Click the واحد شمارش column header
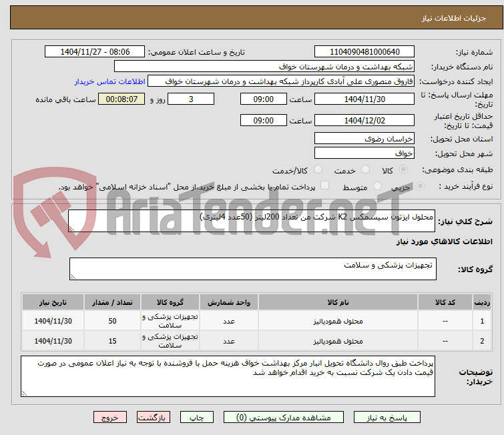Screen dimensions: 504x435 coord(229,302)
